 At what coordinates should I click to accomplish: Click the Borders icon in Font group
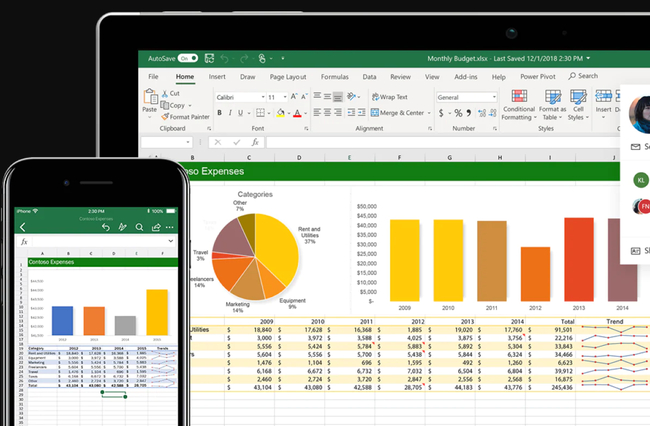click(x=260, y=113)
